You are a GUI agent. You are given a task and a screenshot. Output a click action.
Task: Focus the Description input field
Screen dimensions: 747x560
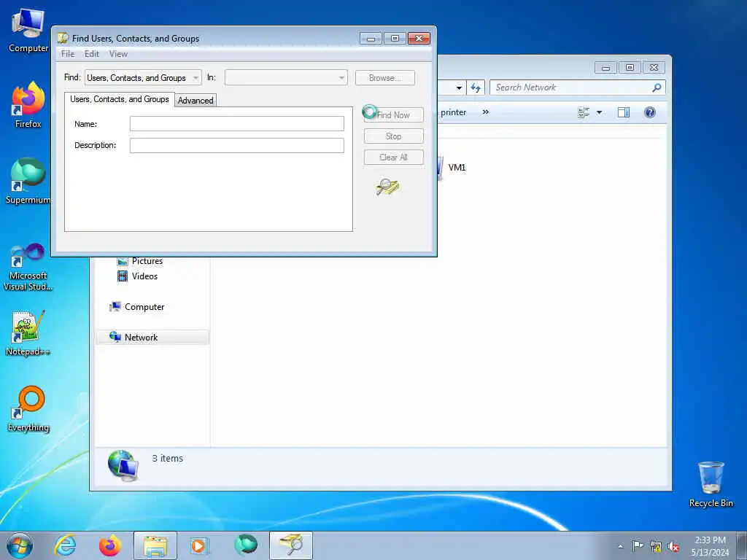[237, 145]
